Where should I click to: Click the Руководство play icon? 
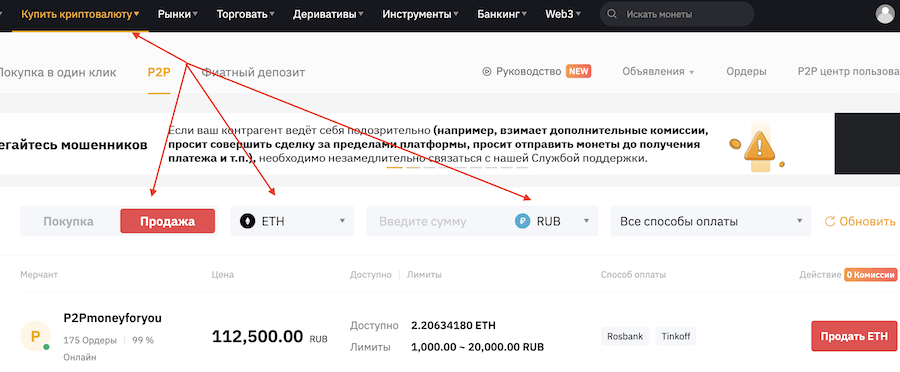pyautogui.click(x=487, y=72)
